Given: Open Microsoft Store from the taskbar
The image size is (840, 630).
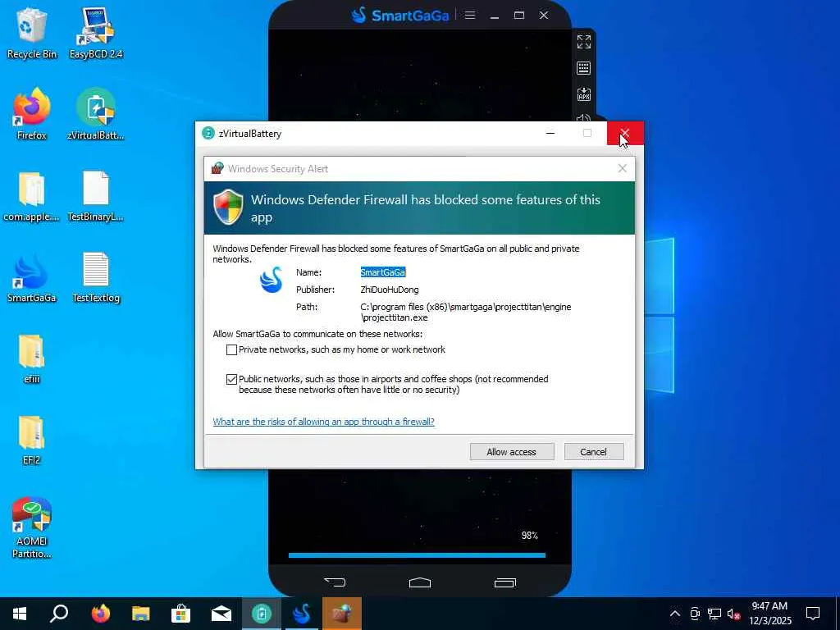Looking at the screenshot, I should point(181,614).
